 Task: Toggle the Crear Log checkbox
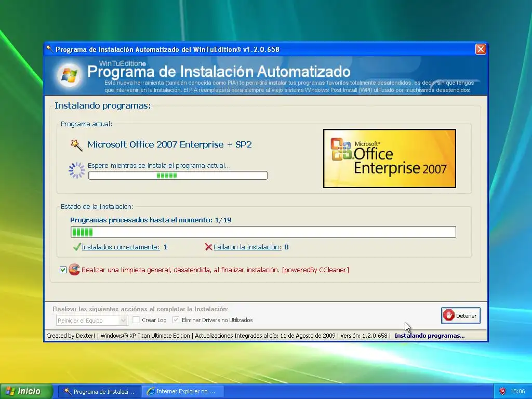click(x=136, y=320)
